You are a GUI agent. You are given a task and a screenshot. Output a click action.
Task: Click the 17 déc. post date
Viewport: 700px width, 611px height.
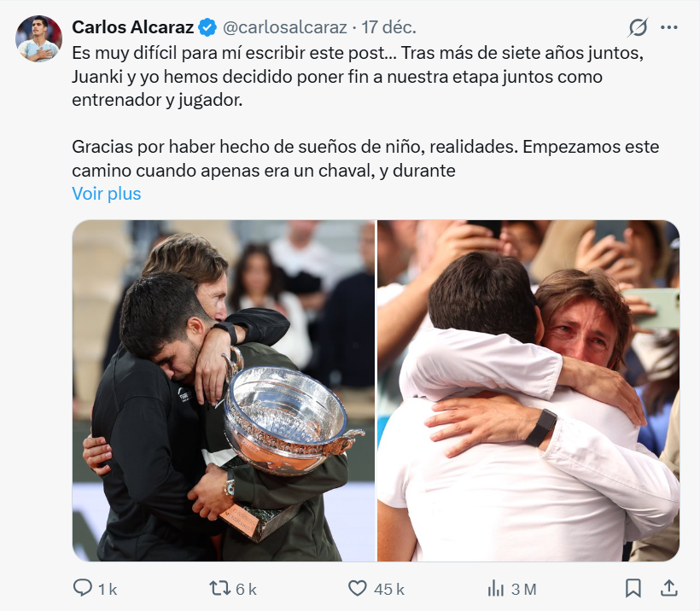click(x=388, y=27)
